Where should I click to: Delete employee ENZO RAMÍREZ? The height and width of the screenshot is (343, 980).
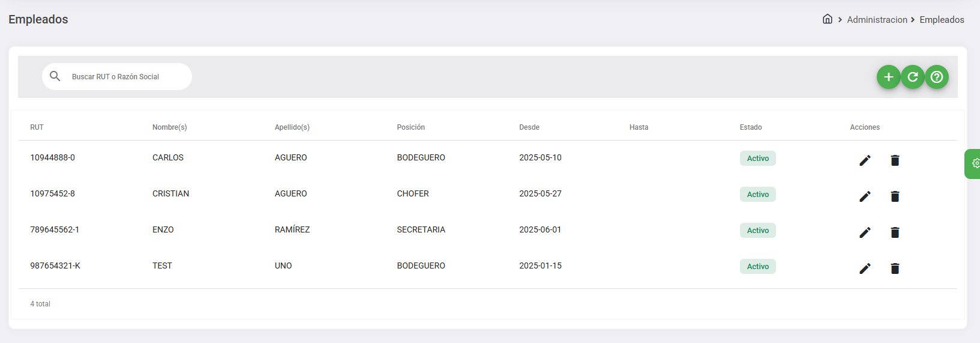[895, 232]
